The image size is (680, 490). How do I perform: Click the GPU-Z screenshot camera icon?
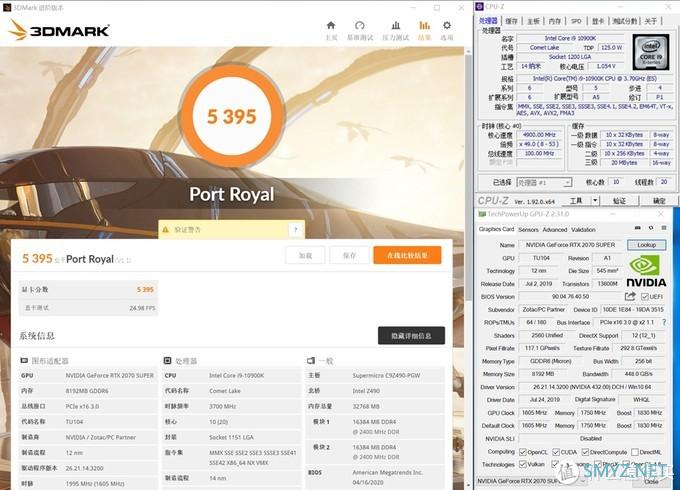(638, 228)
